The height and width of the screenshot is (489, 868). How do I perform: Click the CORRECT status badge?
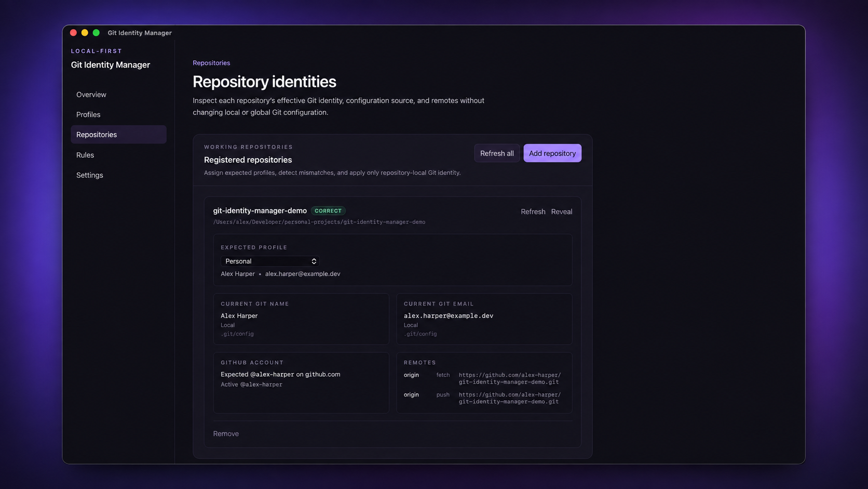[328, 211]
